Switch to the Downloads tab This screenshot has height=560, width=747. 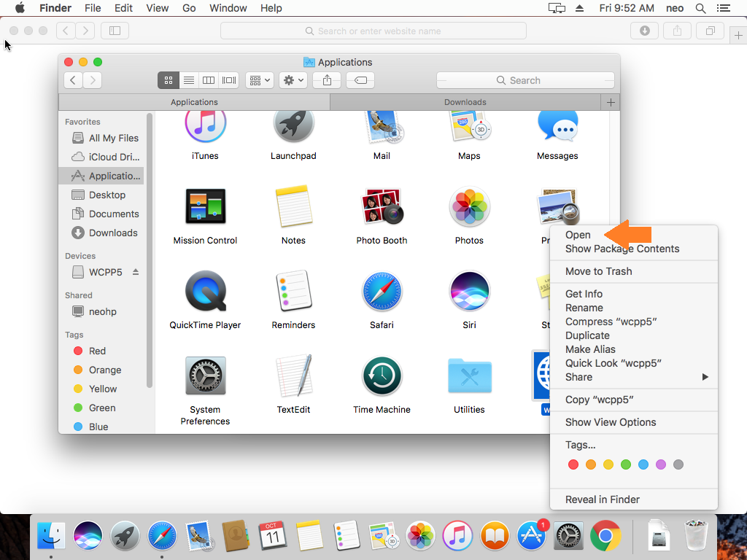click(465, 102)
